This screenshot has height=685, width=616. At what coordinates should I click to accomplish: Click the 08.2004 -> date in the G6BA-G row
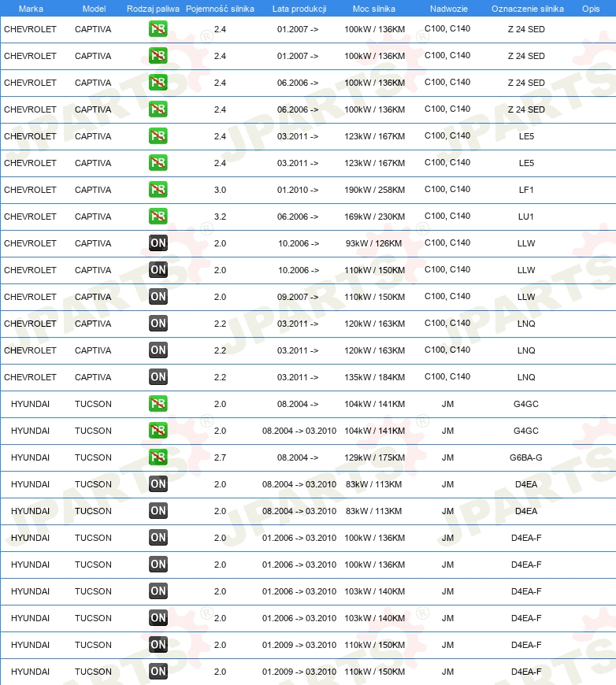[x=298, y=457]
